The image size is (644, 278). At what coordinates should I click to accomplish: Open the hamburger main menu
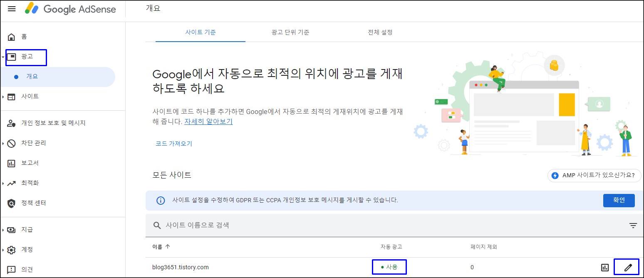point(12,9)
